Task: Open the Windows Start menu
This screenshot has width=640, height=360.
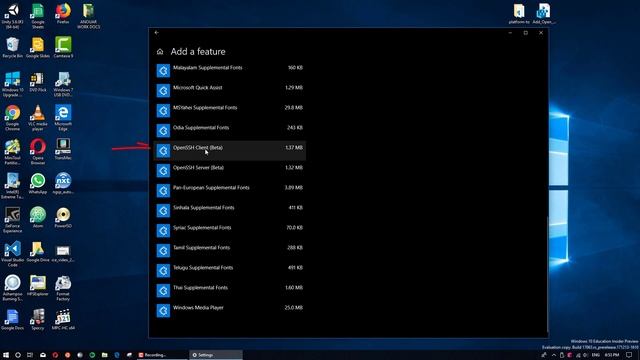Action: 6,355
